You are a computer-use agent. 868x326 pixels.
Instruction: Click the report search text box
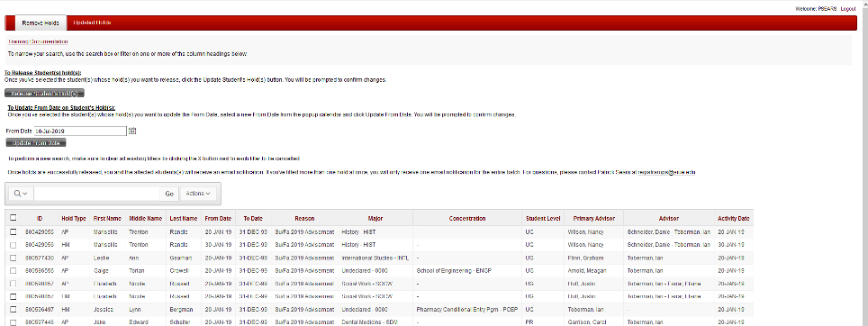point(97,194)
